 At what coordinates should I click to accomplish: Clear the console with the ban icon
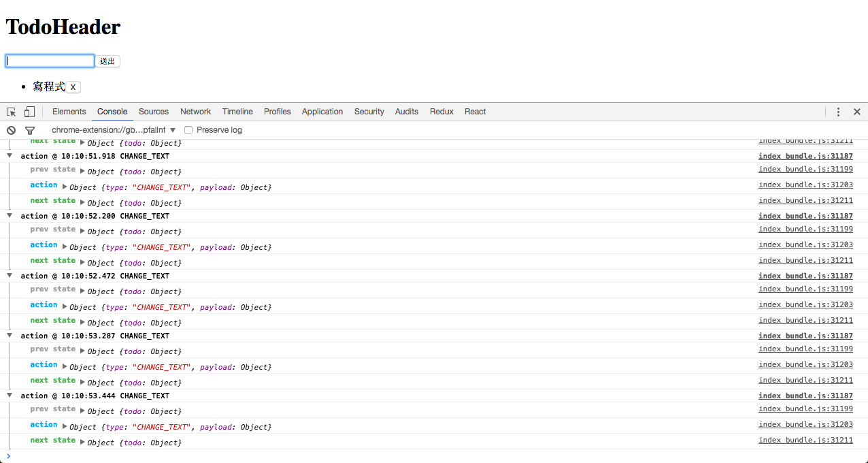(11, 130)
